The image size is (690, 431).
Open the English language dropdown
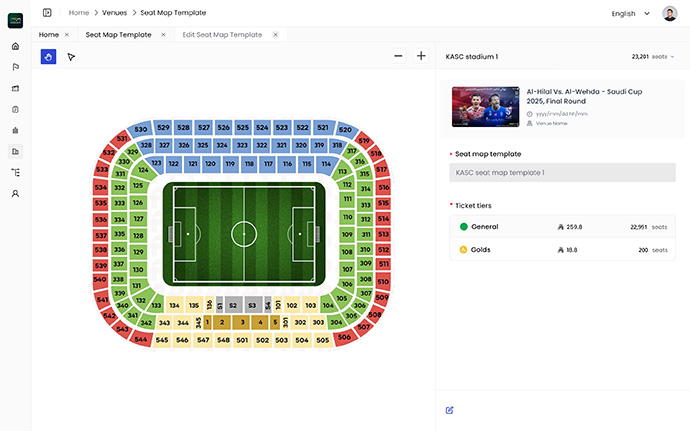pos(630,13)
